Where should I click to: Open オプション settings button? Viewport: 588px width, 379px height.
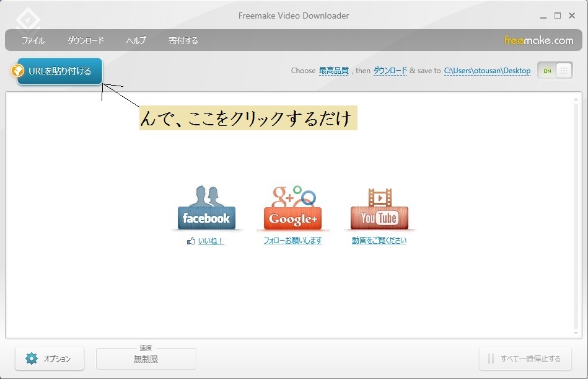coord(50,359)
